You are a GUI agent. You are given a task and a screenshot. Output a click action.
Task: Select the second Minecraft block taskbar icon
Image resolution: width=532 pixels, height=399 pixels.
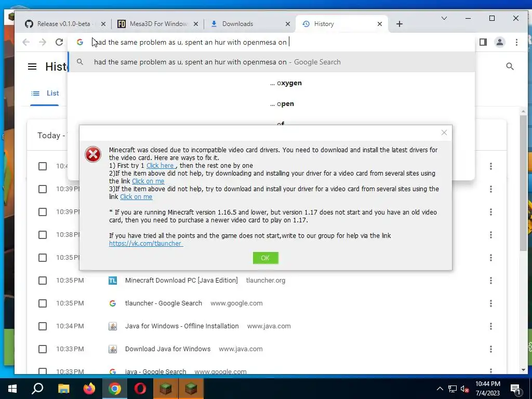click(191, 389)
